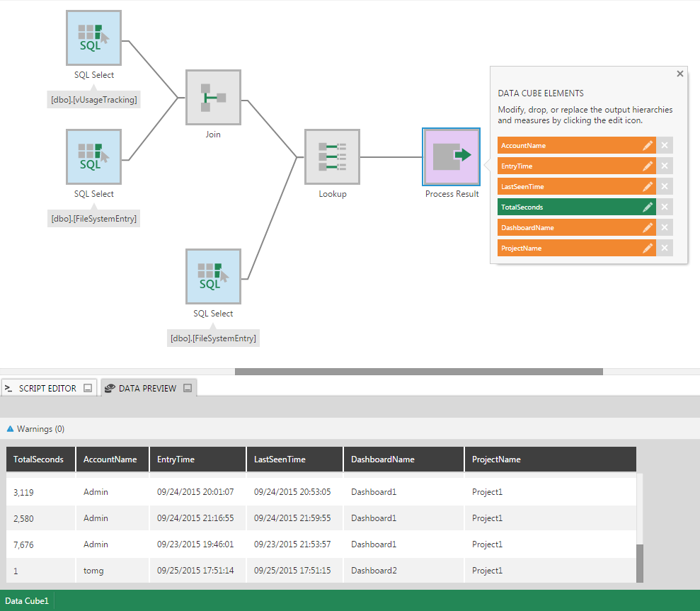
Task: Select the vUsageTracking SQL Select node
Action: (93, 38)
